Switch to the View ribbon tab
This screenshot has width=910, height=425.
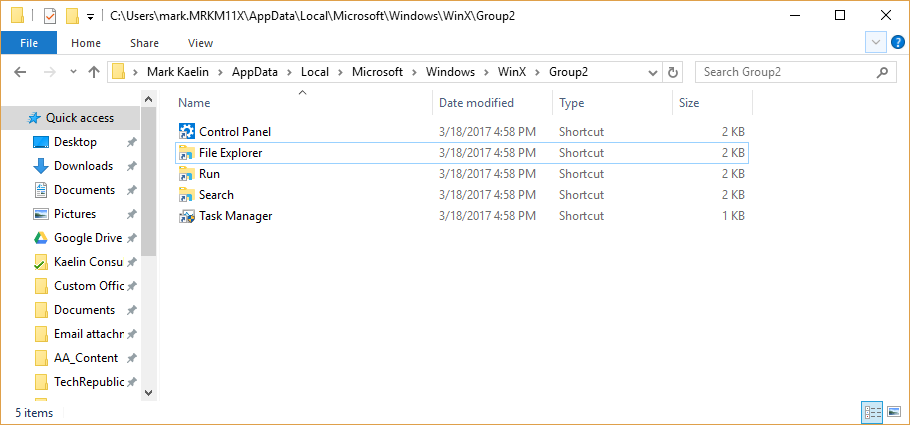click(x=200, y=43)
